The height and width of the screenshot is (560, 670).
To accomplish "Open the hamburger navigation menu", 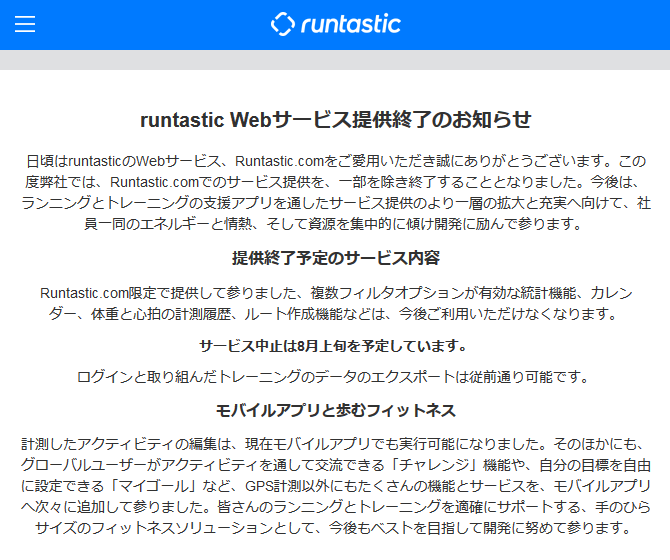I will click(x=25, y=24).
